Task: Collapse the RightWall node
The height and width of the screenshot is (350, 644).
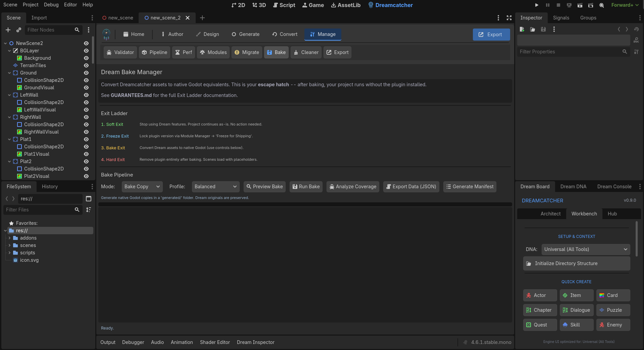Action: pyautogui.click(x=9, y=117)
